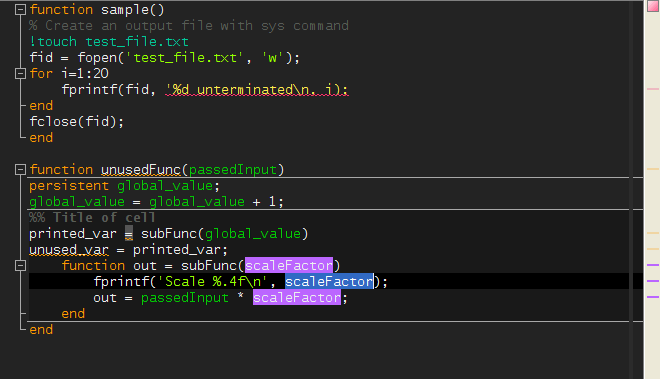Click the 'subFunc(global_value)' call

(224, 234)
